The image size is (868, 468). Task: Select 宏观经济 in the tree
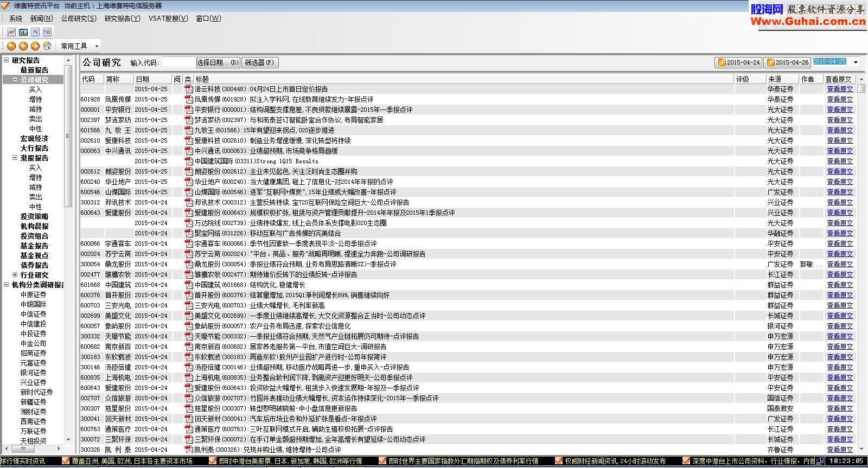[34, 138]
